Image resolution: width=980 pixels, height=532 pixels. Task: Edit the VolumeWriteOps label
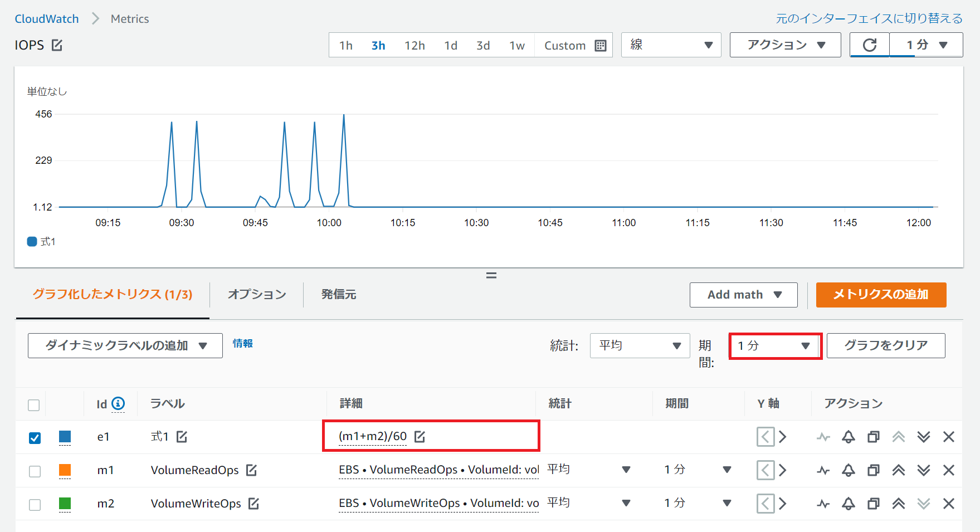coord(254,504)
